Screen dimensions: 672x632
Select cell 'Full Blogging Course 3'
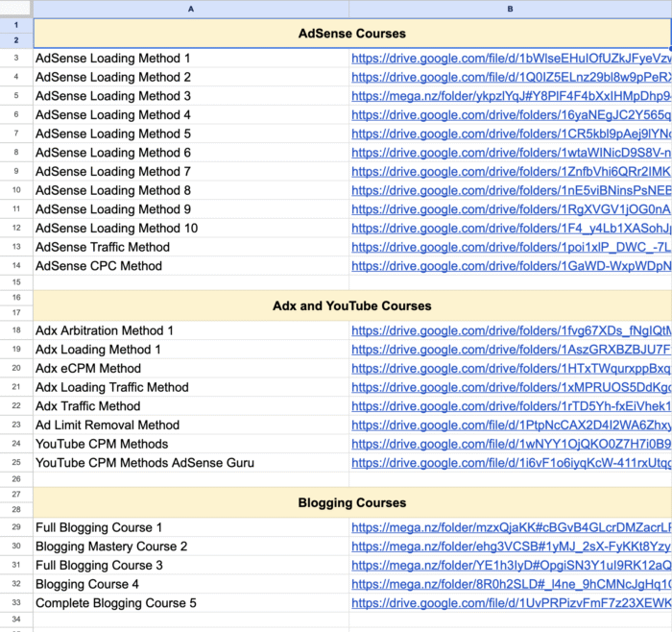(x=191, y=565)
